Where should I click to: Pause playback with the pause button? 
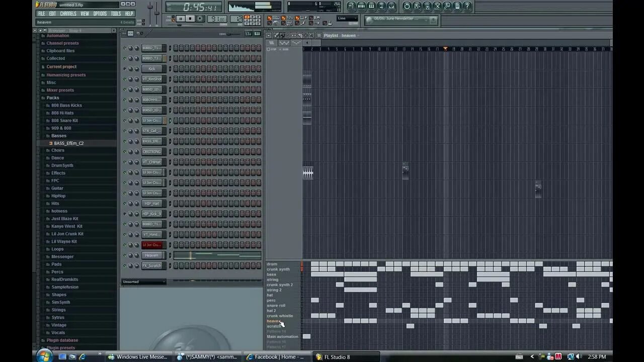(x=181, y=19)
